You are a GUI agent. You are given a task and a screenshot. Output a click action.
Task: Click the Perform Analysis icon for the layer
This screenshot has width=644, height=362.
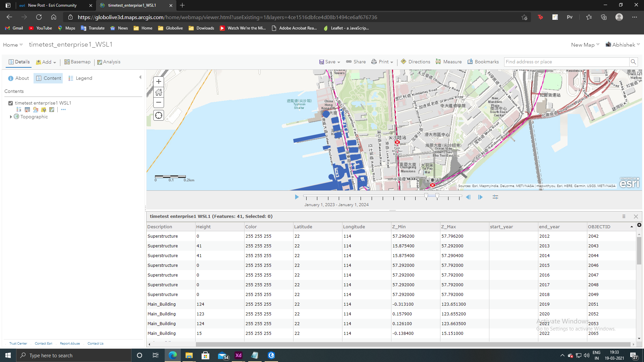click(x=52, y=109)
